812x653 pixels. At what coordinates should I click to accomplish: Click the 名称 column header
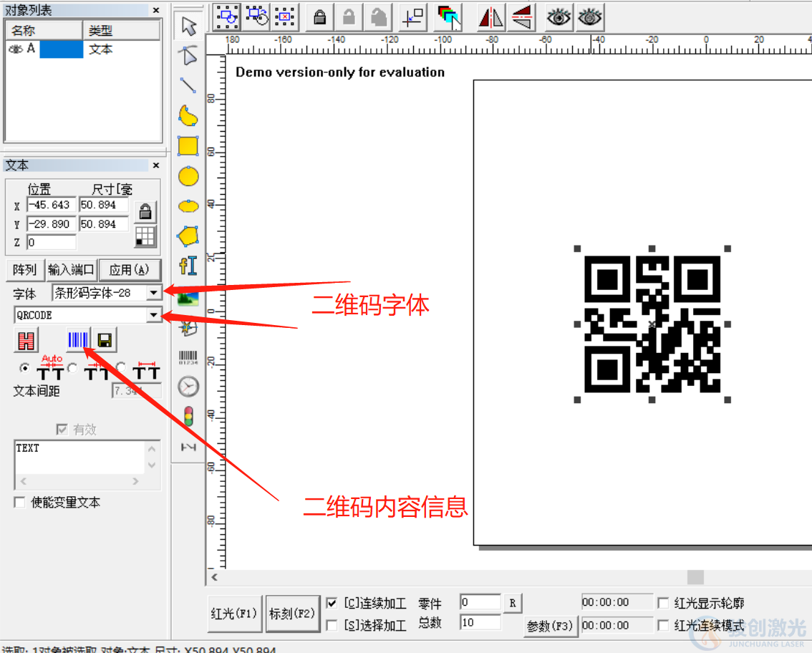(x=44, y=31)
